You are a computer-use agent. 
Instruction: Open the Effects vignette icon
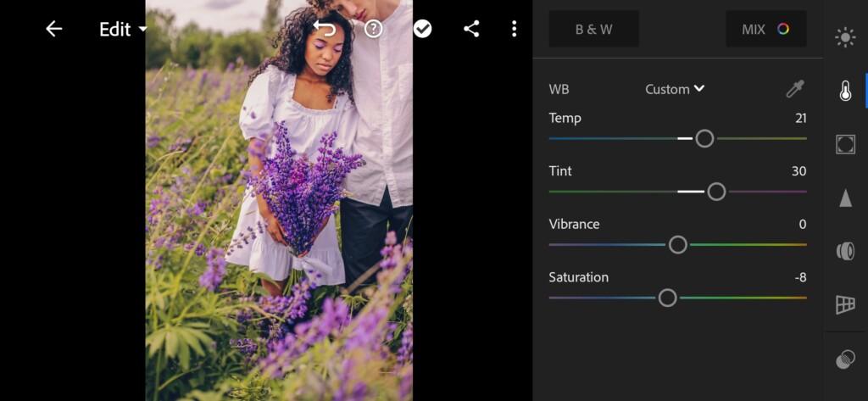845,144
